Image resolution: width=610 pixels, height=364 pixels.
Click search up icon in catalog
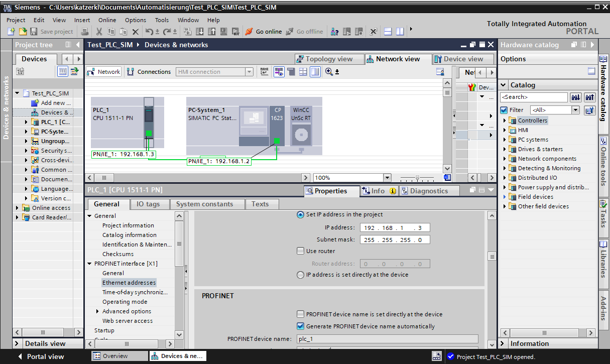(x=590, y=97)
